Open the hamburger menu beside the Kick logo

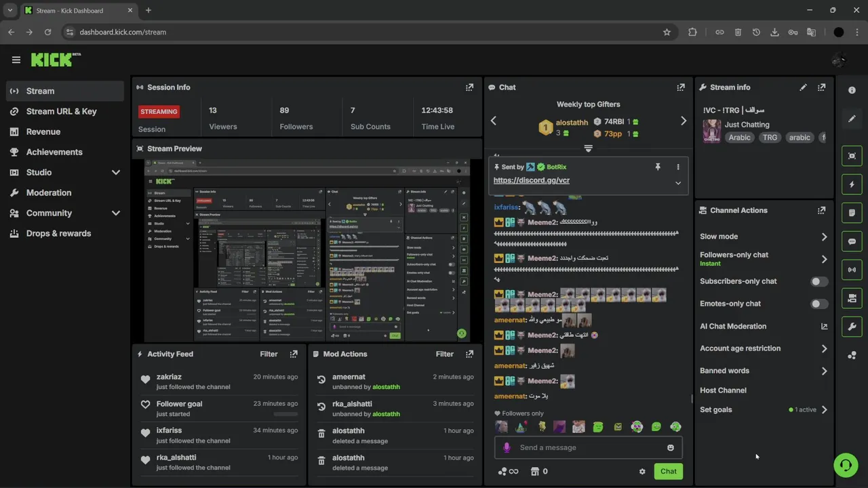click(x=16, y=60)
